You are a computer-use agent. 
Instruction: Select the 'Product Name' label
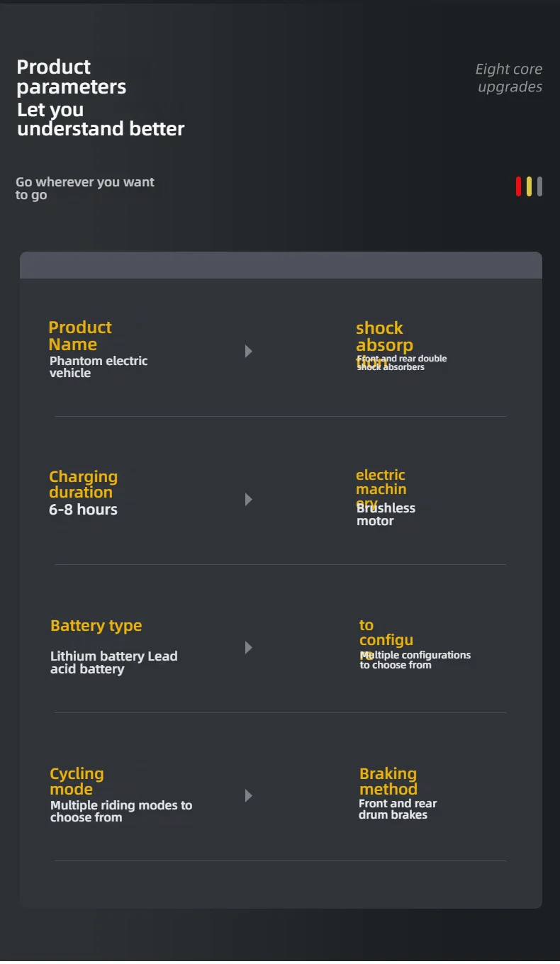(79, 336)
